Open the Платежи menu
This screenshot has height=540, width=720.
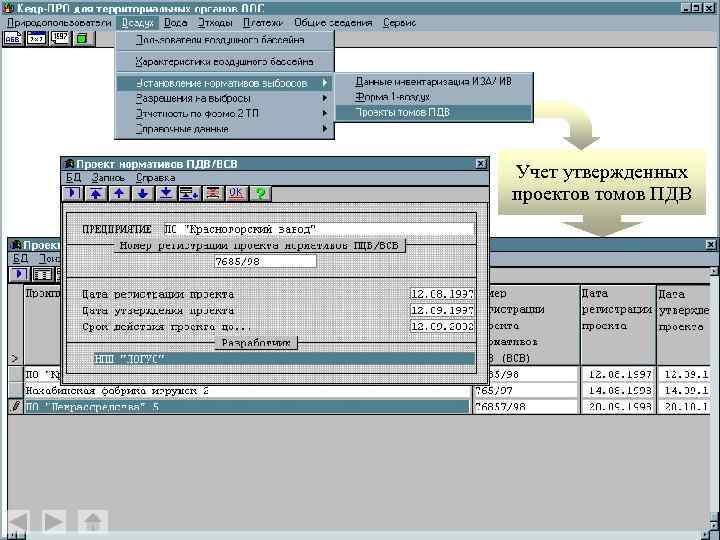(x=263, y=22)
